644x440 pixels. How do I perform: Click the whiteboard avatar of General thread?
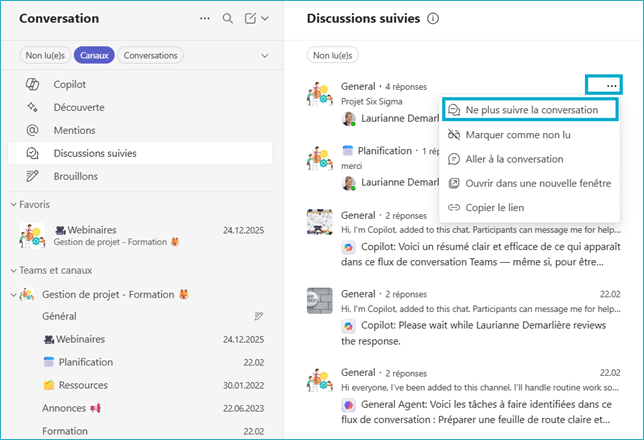point(320,221)
